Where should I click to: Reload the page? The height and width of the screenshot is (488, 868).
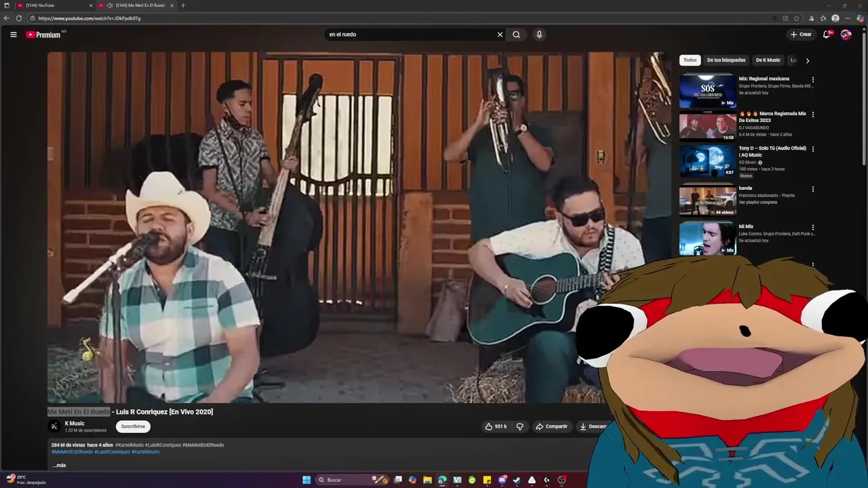pos(19,18)
